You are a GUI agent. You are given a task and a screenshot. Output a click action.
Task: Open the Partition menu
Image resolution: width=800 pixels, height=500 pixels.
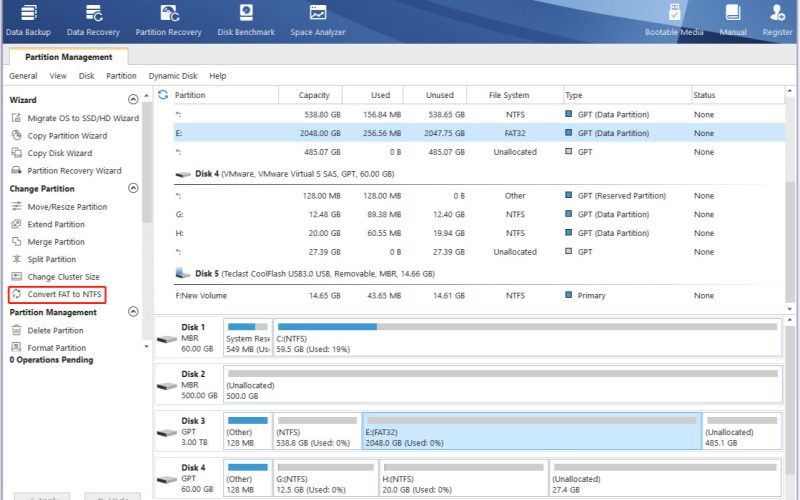pos(121,76)
